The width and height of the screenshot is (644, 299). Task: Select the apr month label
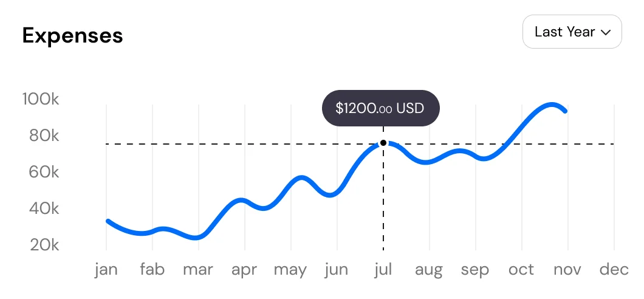click(244, 269)
